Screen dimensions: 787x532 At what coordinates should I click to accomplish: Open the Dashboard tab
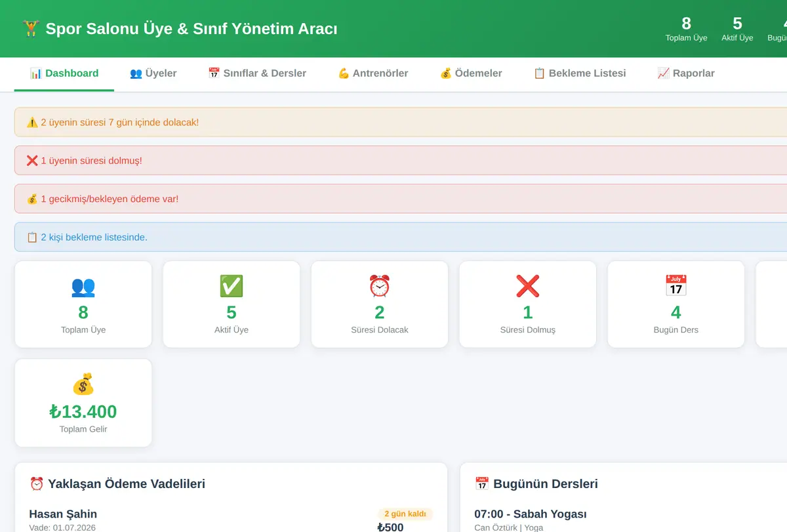[x=64, y=73]
